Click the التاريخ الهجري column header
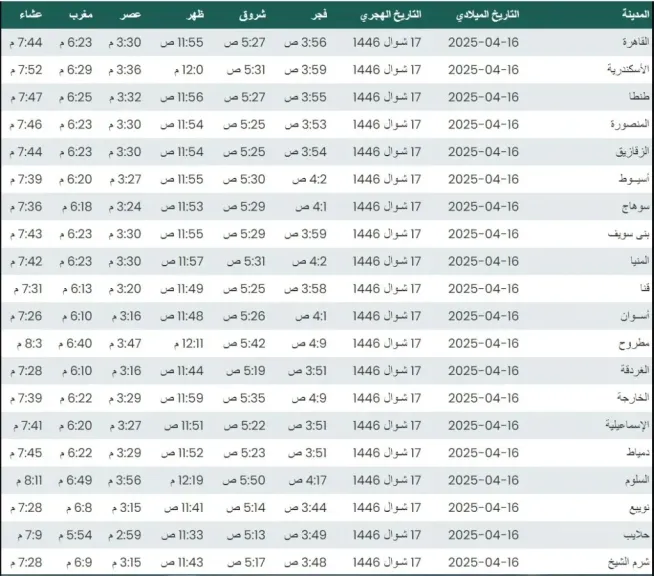Screen dimensions: 654x576 click(x=390, y=15)
